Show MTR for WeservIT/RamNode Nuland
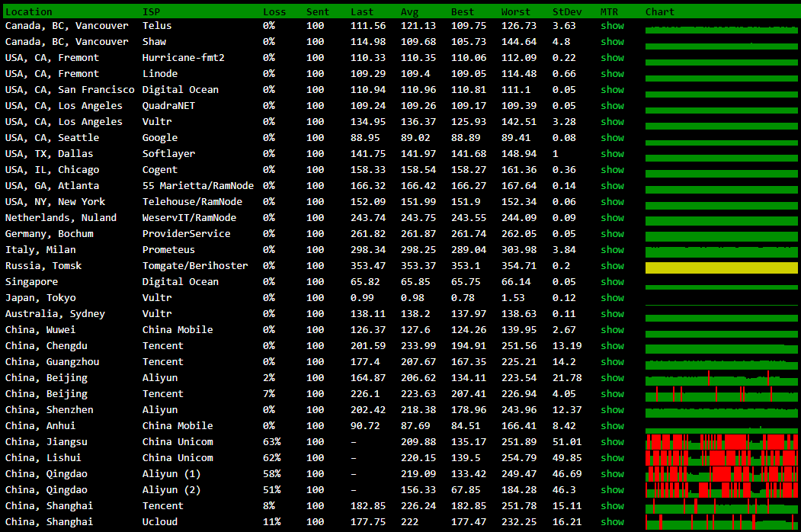The image size is (801, 532). click(x=612, y=218)
